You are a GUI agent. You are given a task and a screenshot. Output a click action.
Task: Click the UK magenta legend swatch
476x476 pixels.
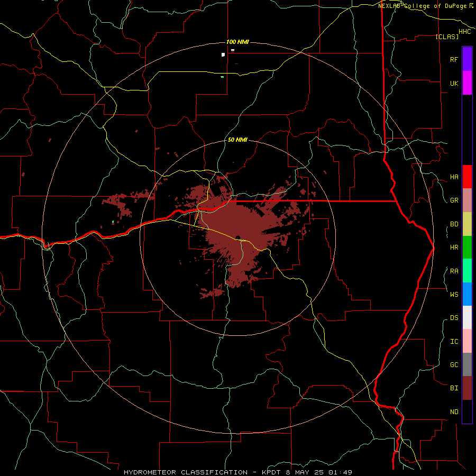[467, 83]
